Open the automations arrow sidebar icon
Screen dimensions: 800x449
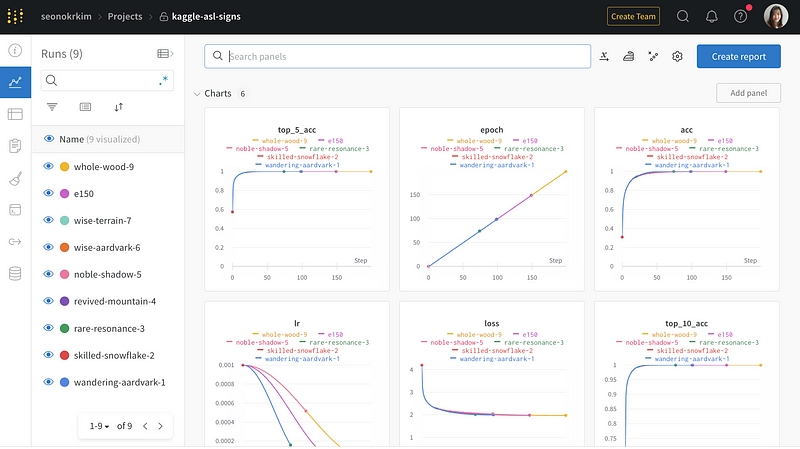tap(15, 242)
